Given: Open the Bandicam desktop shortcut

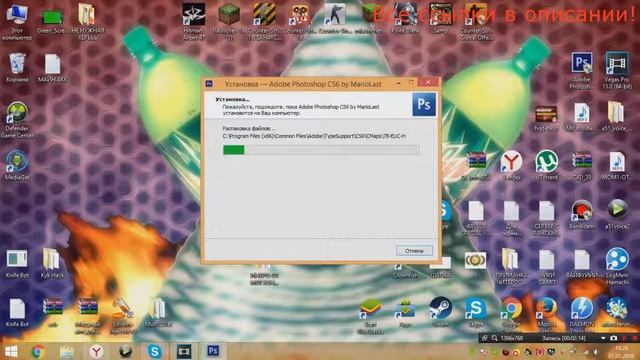Looking at the screenshot, I should 582,214.
